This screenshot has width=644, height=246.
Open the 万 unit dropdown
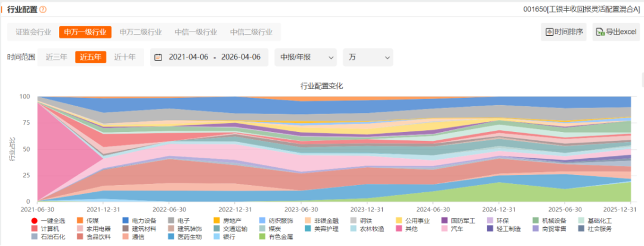367,57
